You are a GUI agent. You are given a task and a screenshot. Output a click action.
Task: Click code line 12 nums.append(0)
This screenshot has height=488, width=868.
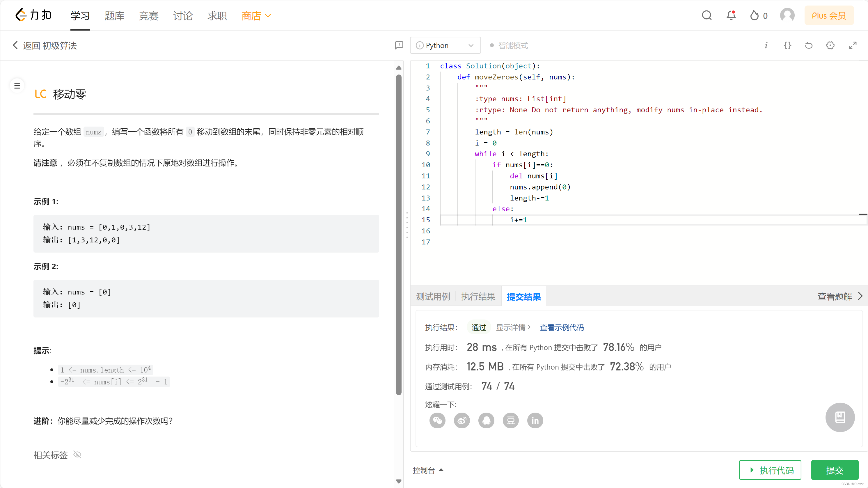(540, 187)
